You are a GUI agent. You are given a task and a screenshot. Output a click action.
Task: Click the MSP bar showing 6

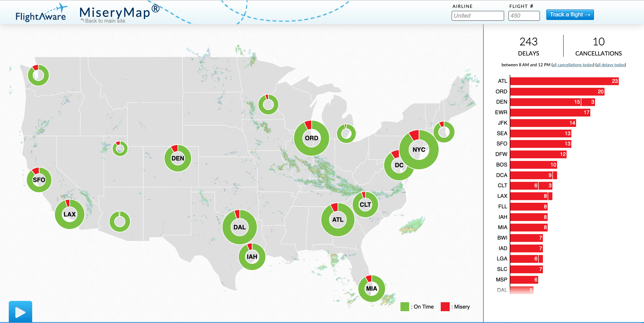click(524, 280)
